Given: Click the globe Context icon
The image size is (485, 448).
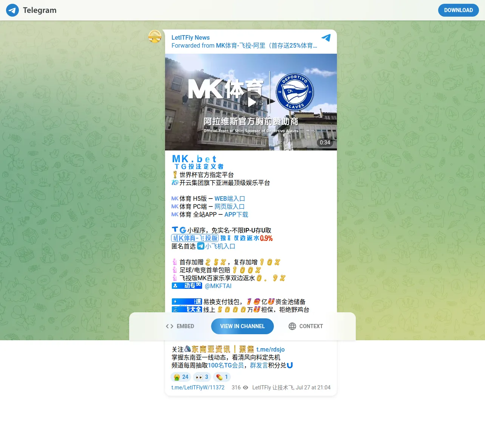Looking at the screenshot, I should click(292, 326).
